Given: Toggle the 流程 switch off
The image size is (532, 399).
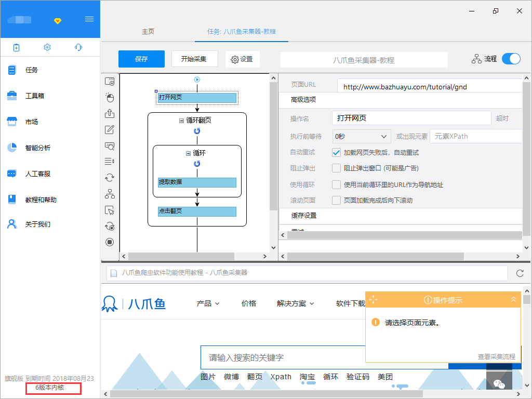Looking at the screenshot, I should point(511,59).
